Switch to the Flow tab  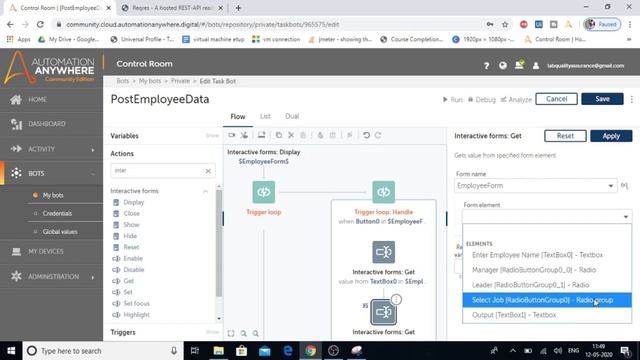click(x=238, y=117)
